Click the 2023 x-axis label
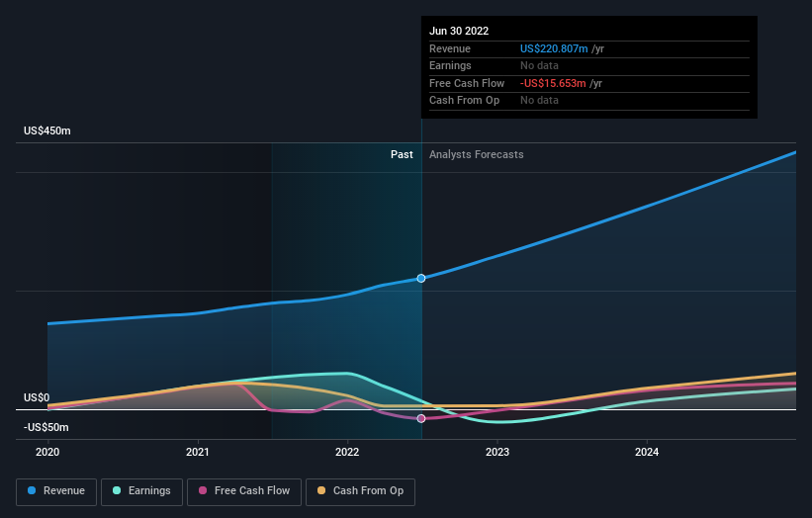812x518 pixels. click(x=497, y=452)
